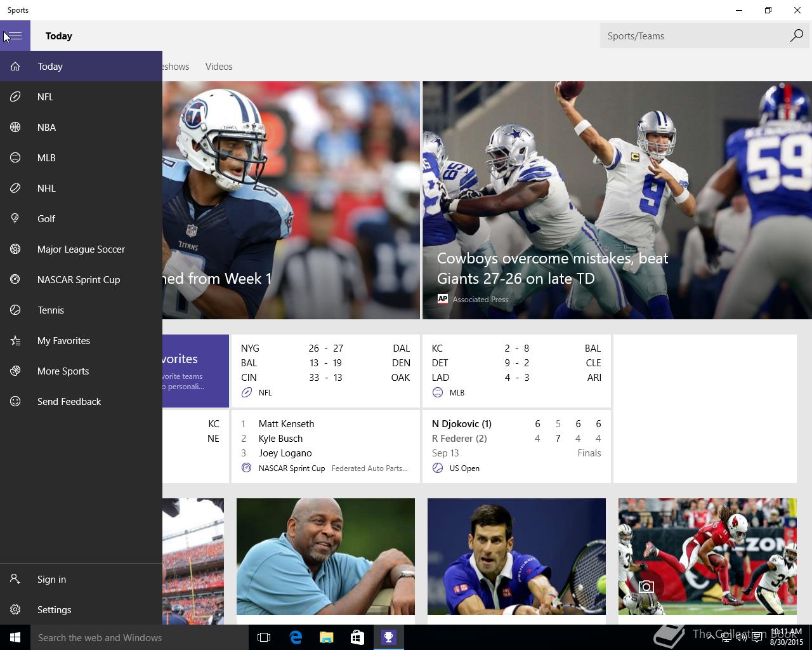Open Windows Store from taskbar
Screen dimensions: 812x650
pyautogui.click(x=357, y=637)
